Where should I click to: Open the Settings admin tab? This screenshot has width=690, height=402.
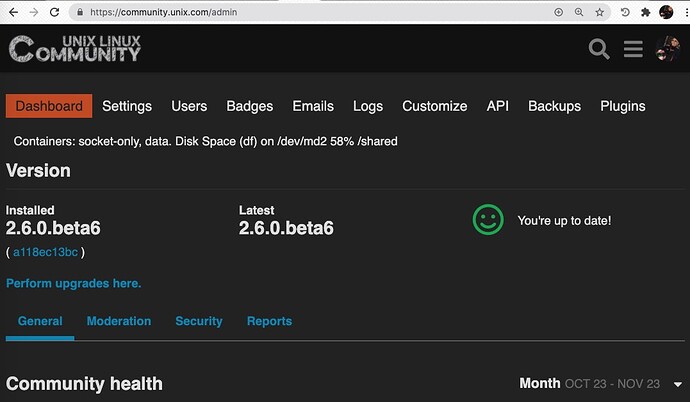point(127,106)
